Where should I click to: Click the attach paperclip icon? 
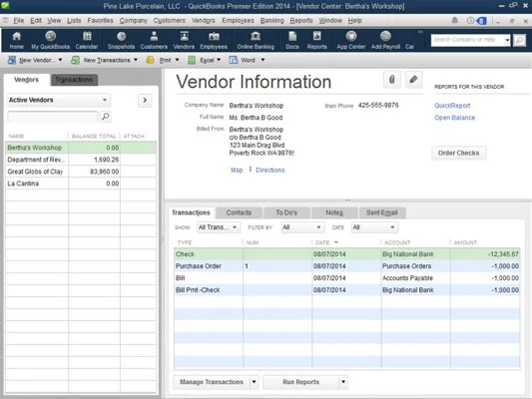pyautogui.click(x=392, y=80)
